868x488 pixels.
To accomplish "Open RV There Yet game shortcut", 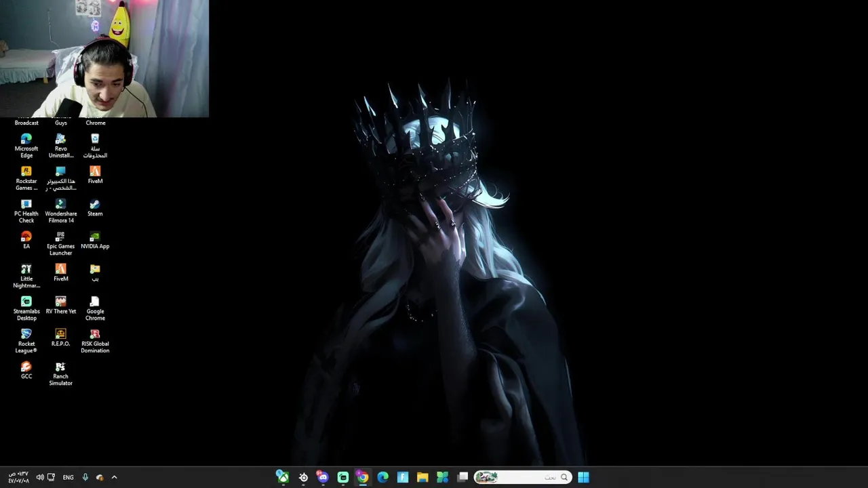I will 60,306.
